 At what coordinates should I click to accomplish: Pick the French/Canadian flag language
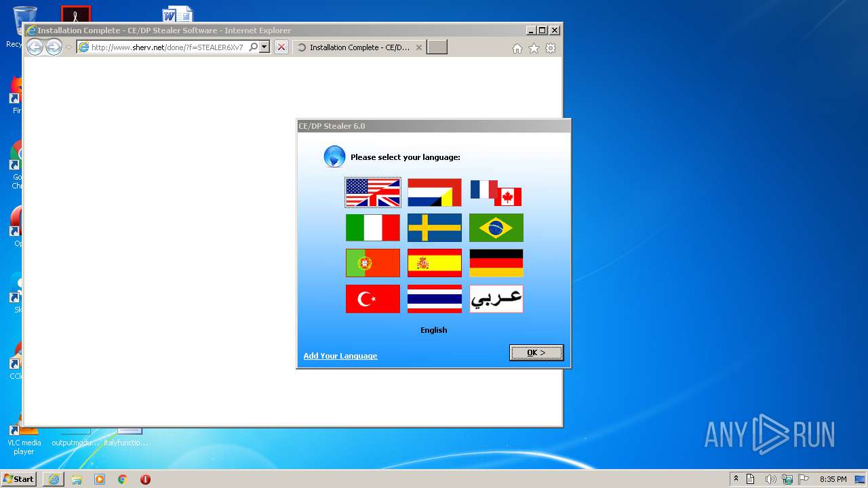496,192
